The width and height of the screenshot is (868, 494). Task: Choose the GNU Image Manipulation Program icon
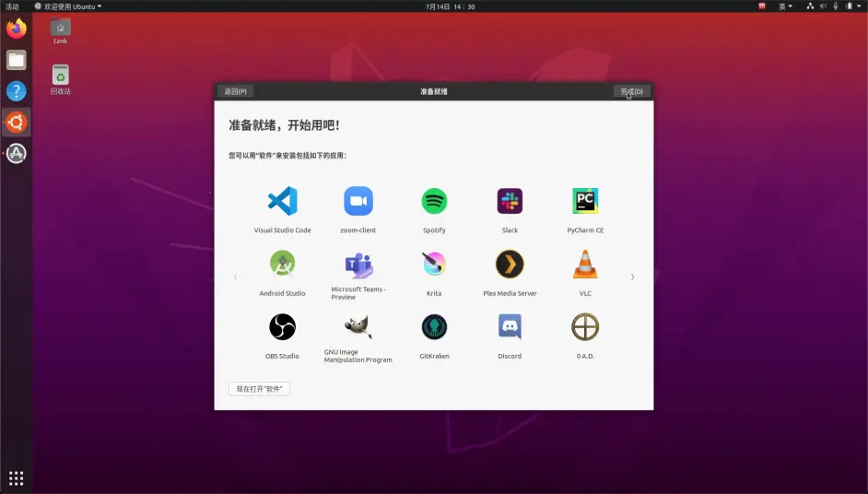coord(358,327)
